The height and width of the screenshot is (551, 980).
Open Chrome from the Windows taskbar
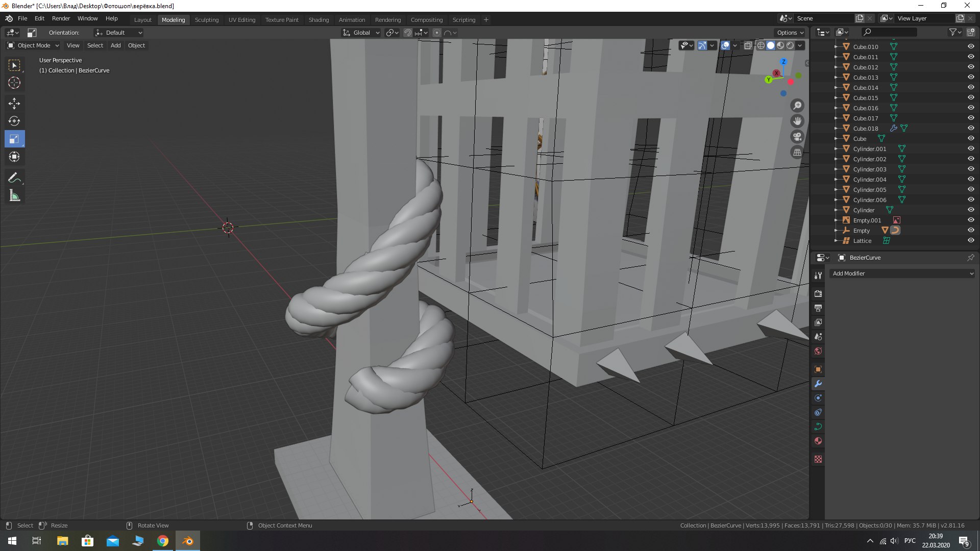163,541
